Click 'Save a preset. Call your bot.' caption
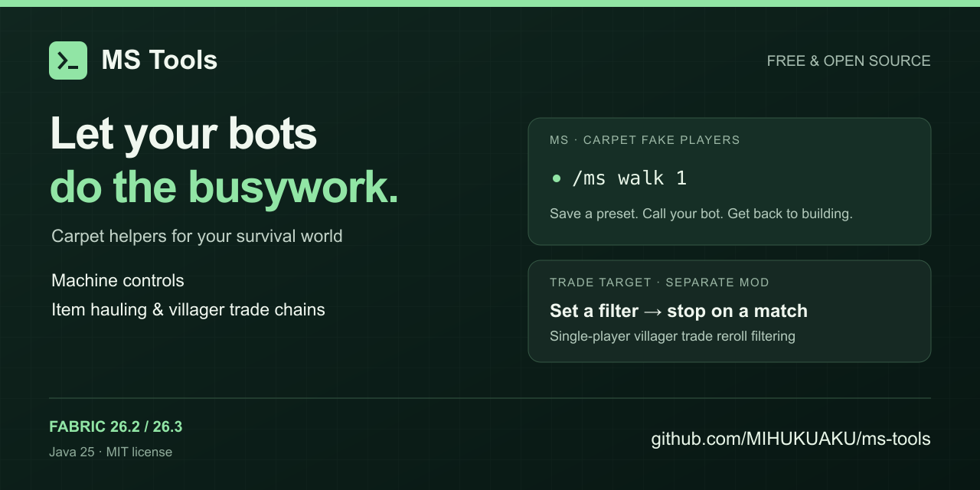This screenshot has width=980, height=490. click(x=637, y=214)
